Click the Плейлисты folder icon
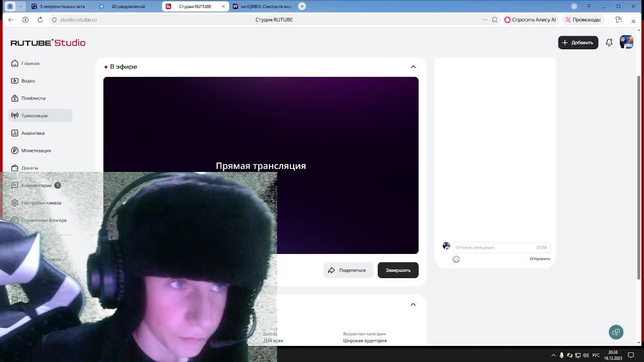 pyautogui.click(x=15, y=98)
